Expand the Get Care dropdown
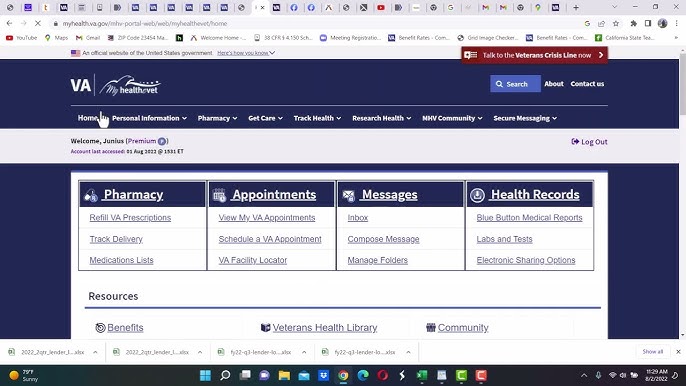The image size is (686, 386). tap(266, 118)
